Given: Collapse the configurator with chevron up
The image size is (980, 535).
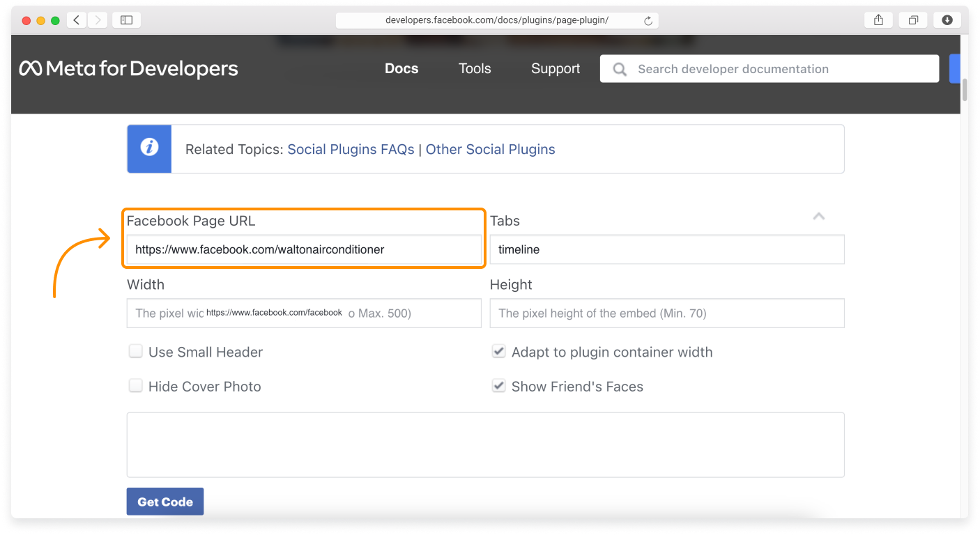Looking at the screenshot, I should click(819, 217).
